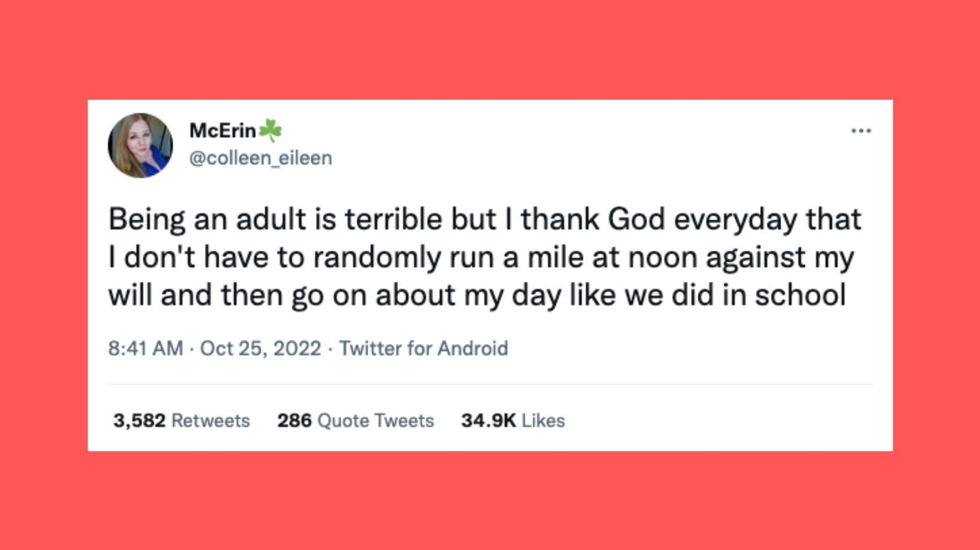Click the McErin display name
The image size is (980, 550).
[223, 131]
